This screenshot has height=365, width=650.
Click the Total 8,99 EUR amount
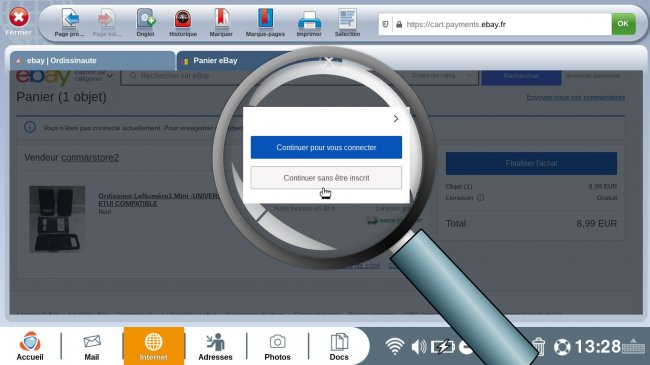(596, 224)
